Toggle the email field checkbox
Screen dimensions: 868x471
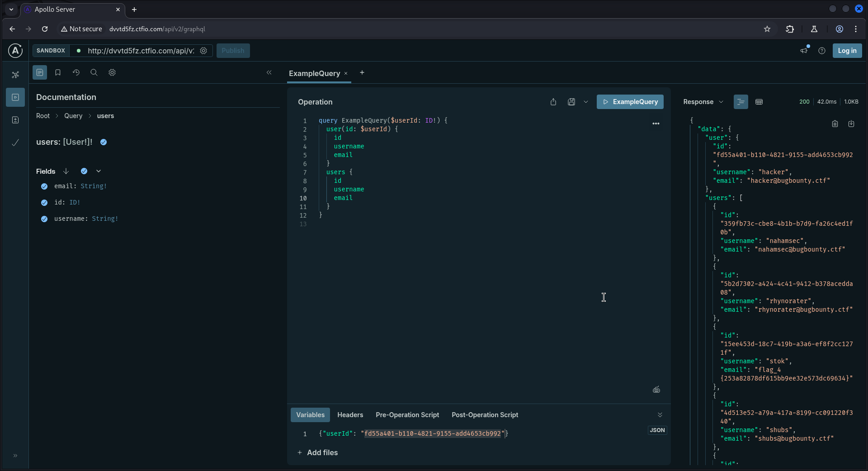[x=44, y=186]
